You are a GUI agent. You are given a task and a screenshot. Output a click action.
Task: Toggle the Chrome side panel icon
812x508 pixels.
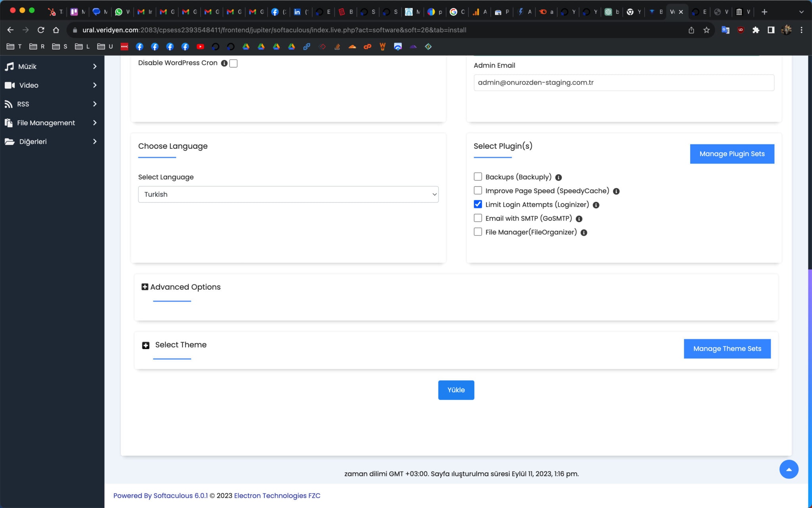point(771,30)
